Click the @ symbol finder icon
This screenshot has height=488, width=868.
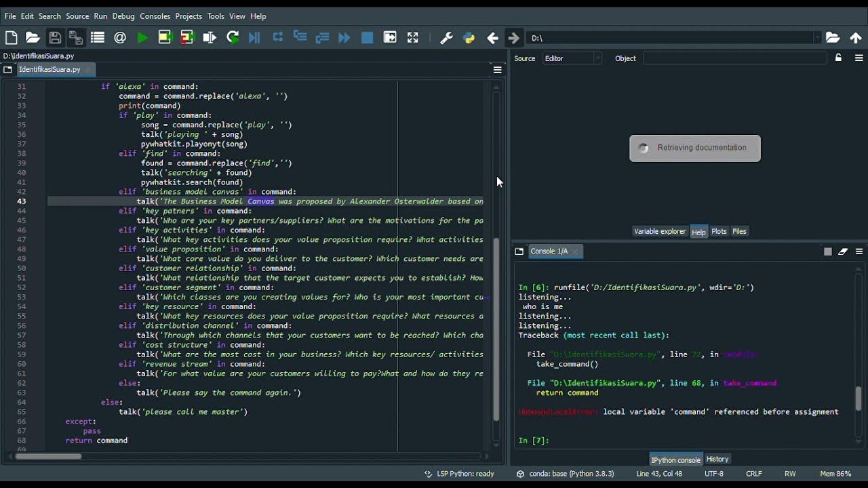tap(120, 38)
